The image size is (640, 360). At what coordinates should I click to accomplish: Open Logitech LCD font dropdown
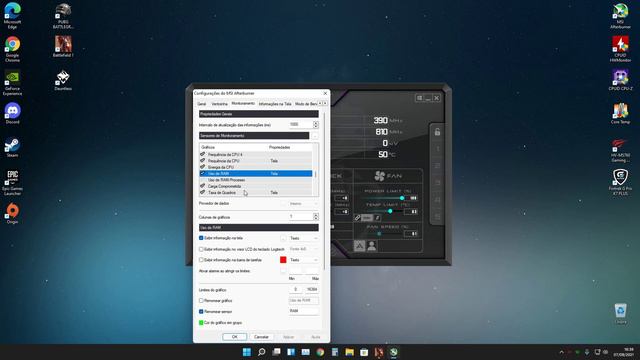pos(304,249)
